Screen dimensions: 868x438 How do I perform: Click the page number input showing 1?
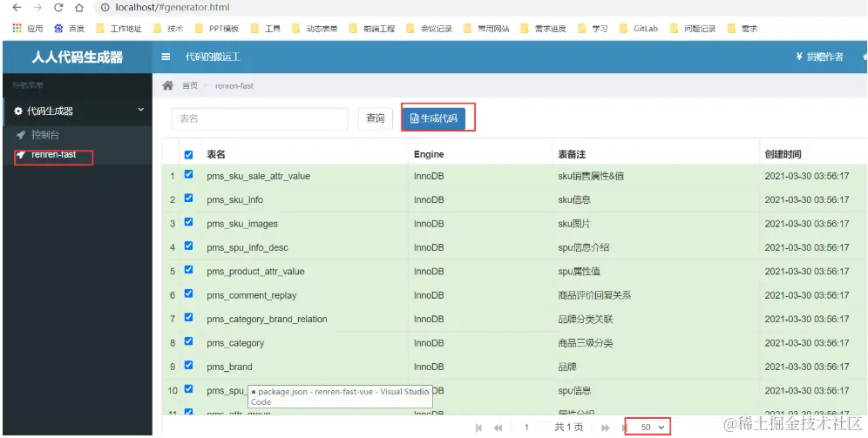pos(527,428)
